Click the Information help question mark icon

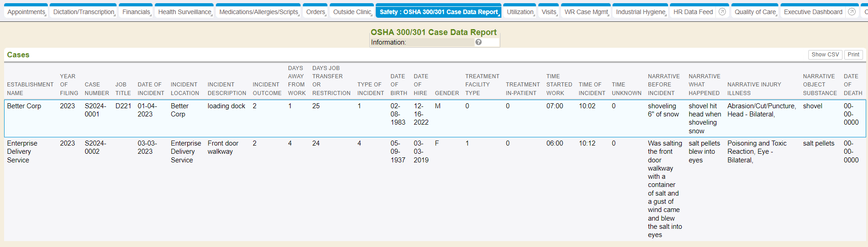click(x=478, y=42)
